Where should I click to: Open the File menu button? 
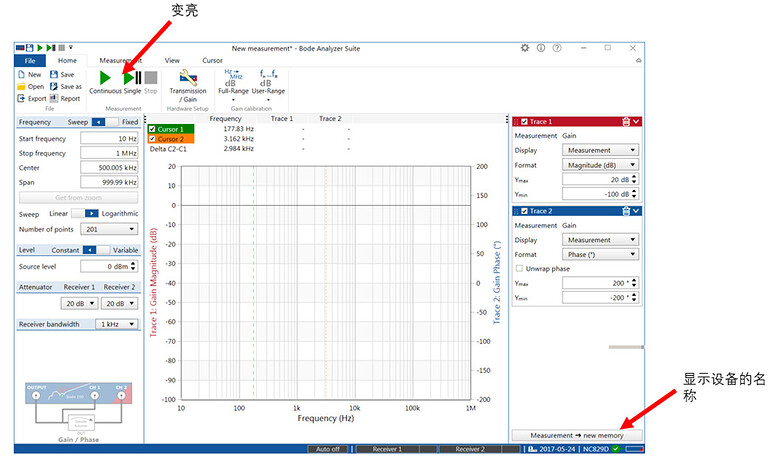[30, 61]
